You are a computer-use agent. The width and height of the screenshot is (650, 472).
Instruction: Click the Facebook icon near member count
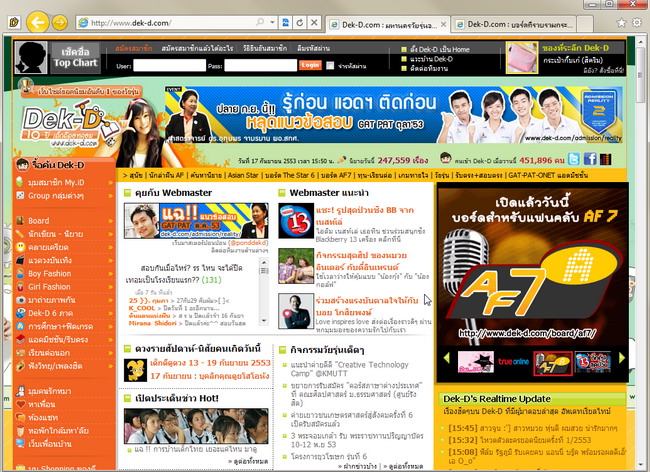[x=589, y=158]
